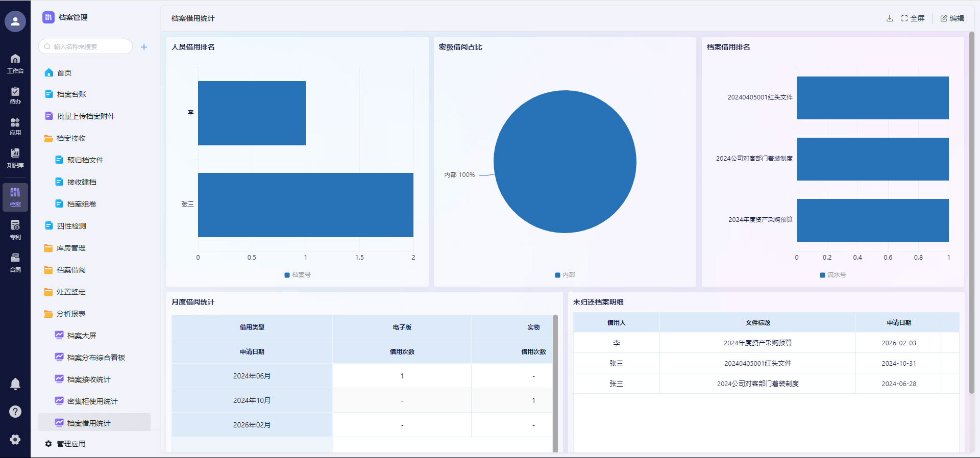Screen dimensions: 980x458
Task: Click the 全屏 fullscreen button
Action: pos(913,18)
